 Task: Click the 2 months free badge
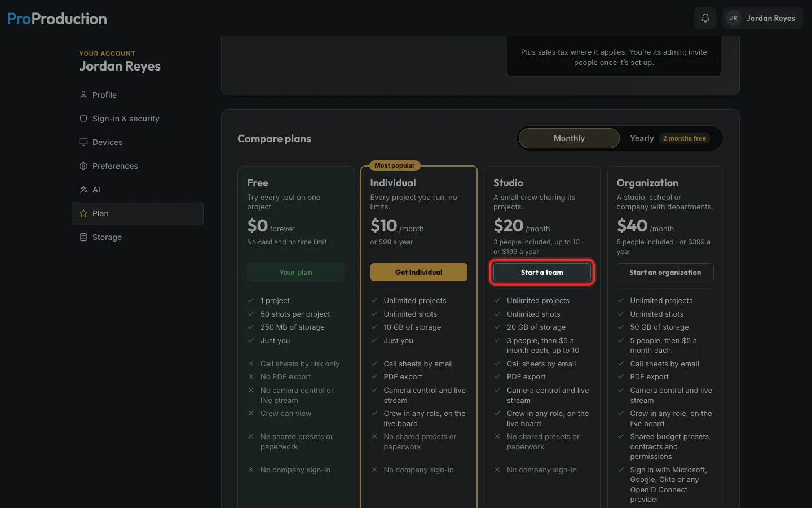[684, 138]
